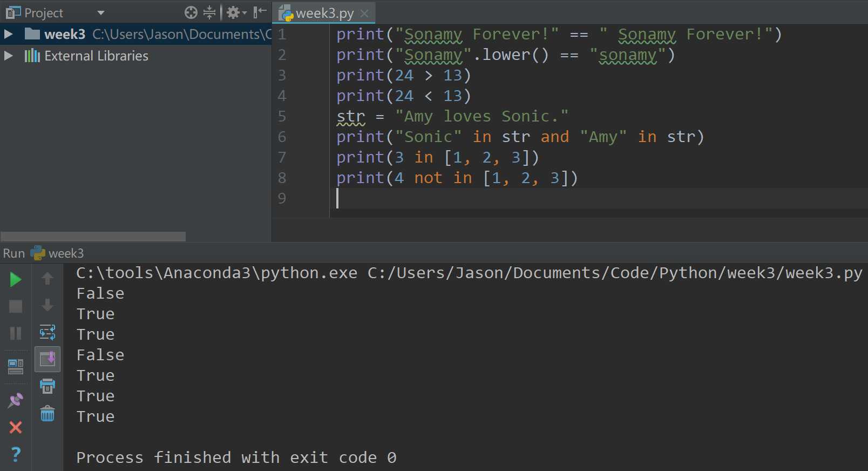This screenshot has height=471, width=868.
Task: Click the scroll-from-source crosshair icon
Action: pyautogui.click(x=191, y=12)
